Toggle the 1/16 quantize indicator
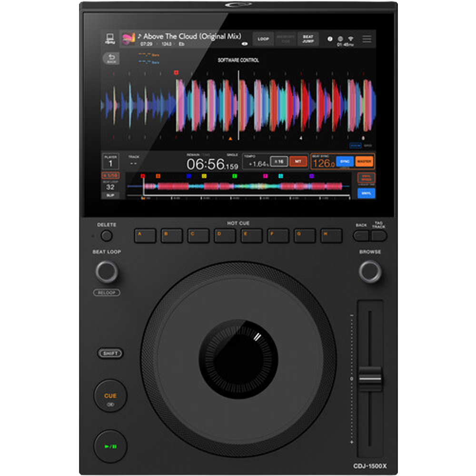476x476 pixels. 110,176
